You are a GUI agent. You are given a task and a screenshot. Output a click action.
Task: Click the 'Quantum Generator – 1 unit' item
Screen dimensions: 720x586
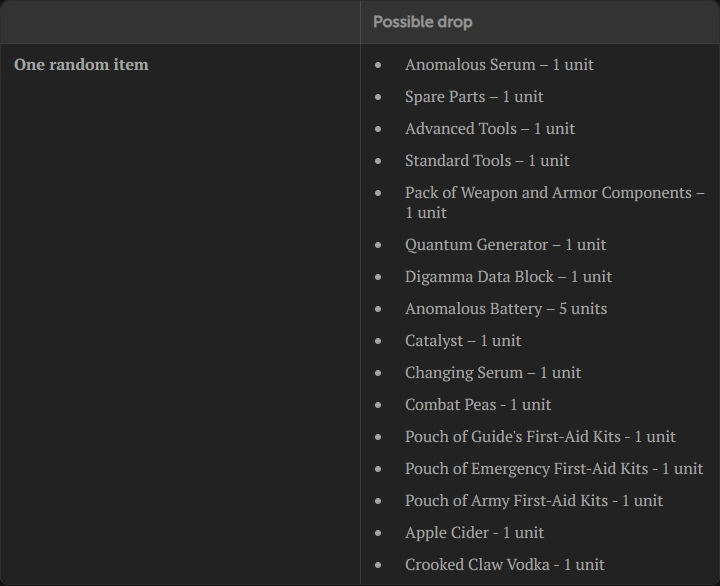pos(505,245)
